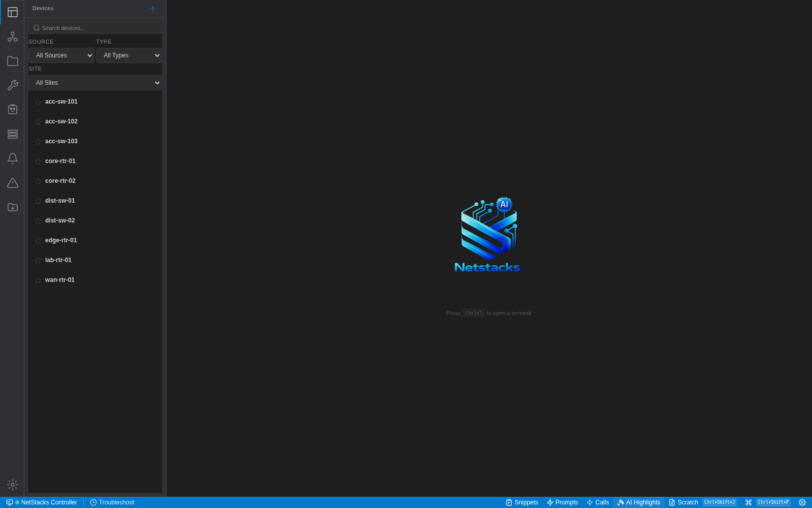Star the acc-sw-102 device
This screenshot has height=508, width=812.
pos(38,122)
